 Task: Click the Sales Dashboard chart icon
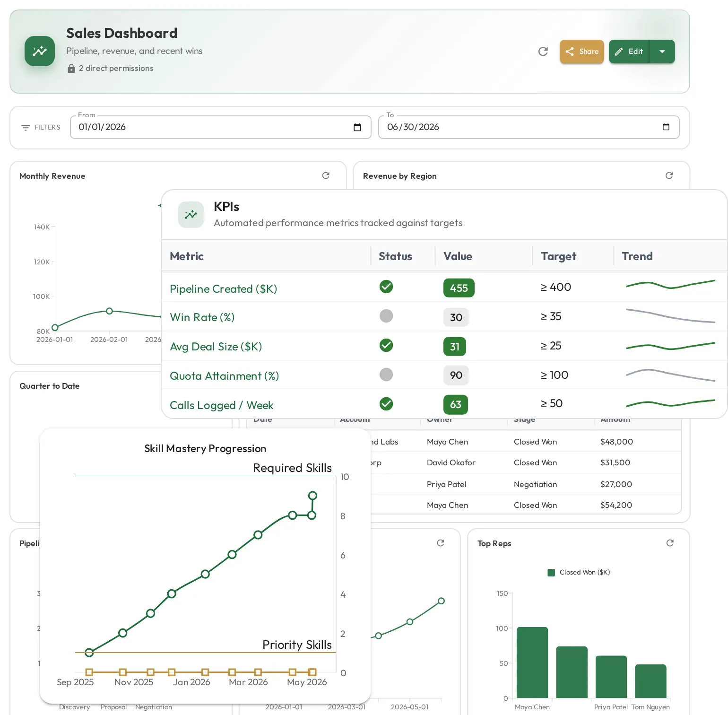[x=40, y=51]
